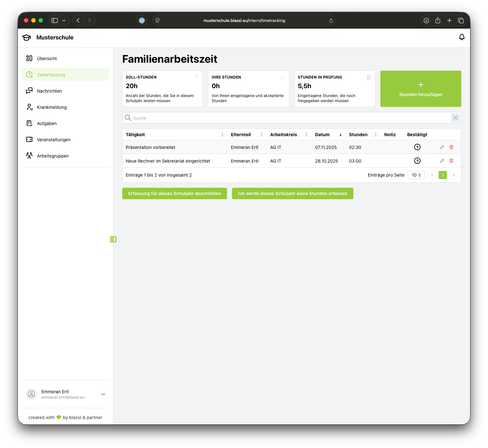Click the Safari share icon

coord(438,20)
